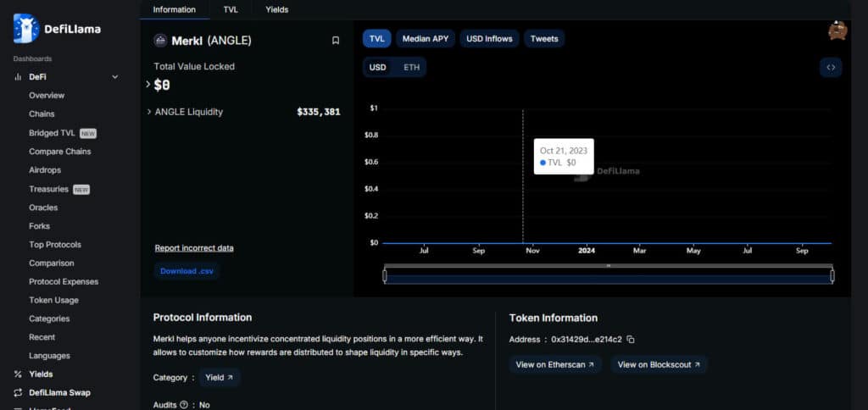Open the Yields percent icon in sidebar
This screenshot has height=410, width=868.
(18, 374)
